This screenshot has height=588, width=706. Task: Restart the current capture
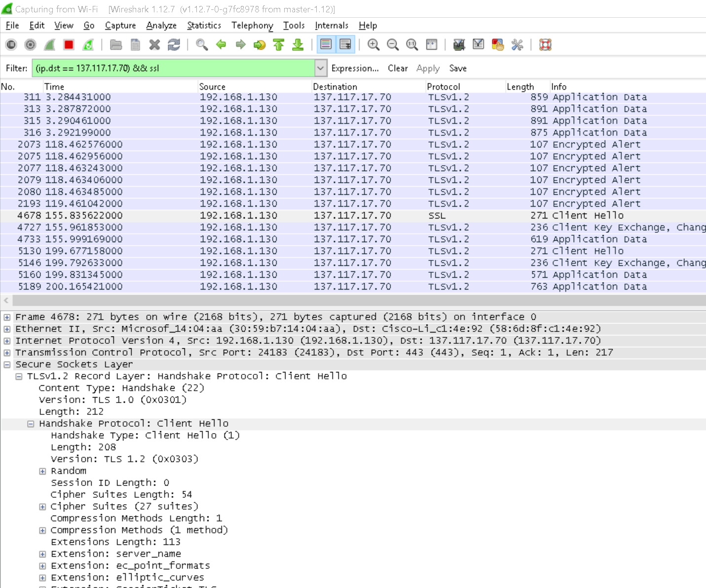(x=87, y=44)
